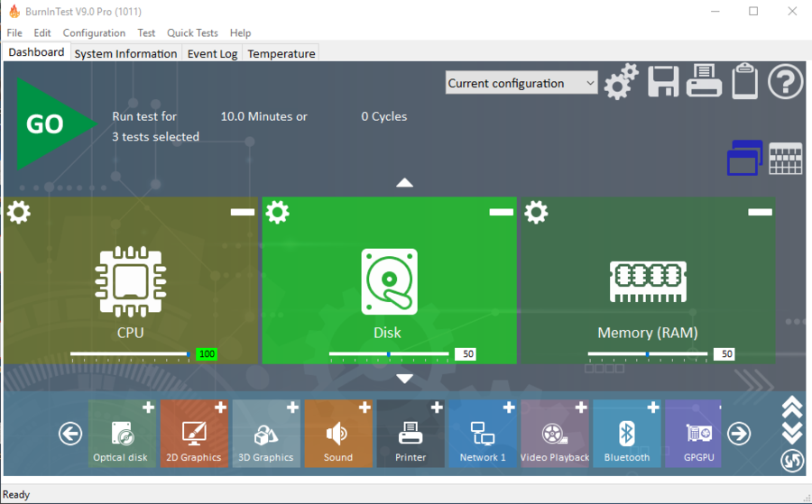Open the test configuration gears icon
The width and height of the screenshot is (812, 504).
[621, 82]
